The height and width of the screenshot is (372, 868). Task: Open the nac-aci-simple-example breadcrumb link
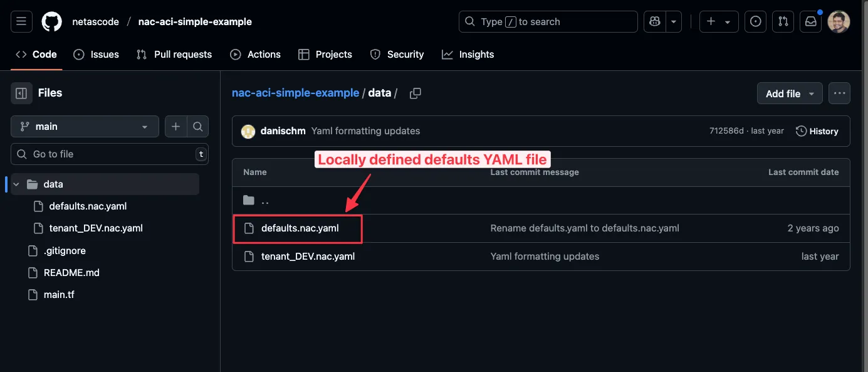pyautogui.click(x=295, y=92)
